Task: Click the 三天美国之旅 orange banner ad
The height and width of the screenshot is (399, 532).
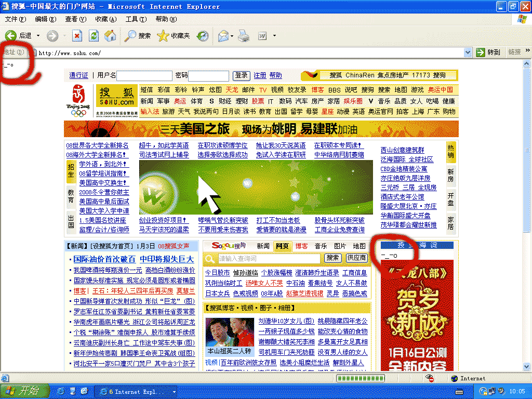Action: tap(261, 129)
